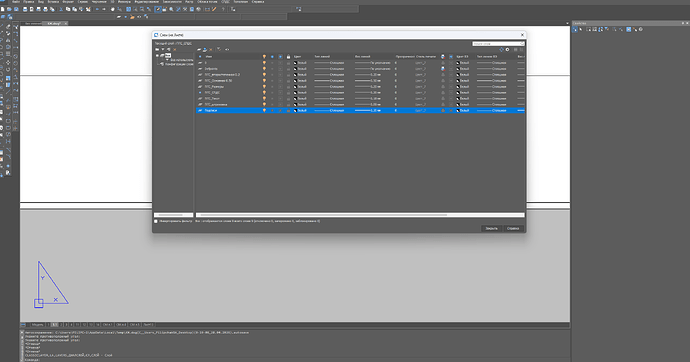Image resolution: width=690 pixels, height=362 pixels.
Task: Create a new layer in layers dialog toolbar
Action: coord(199,50)
